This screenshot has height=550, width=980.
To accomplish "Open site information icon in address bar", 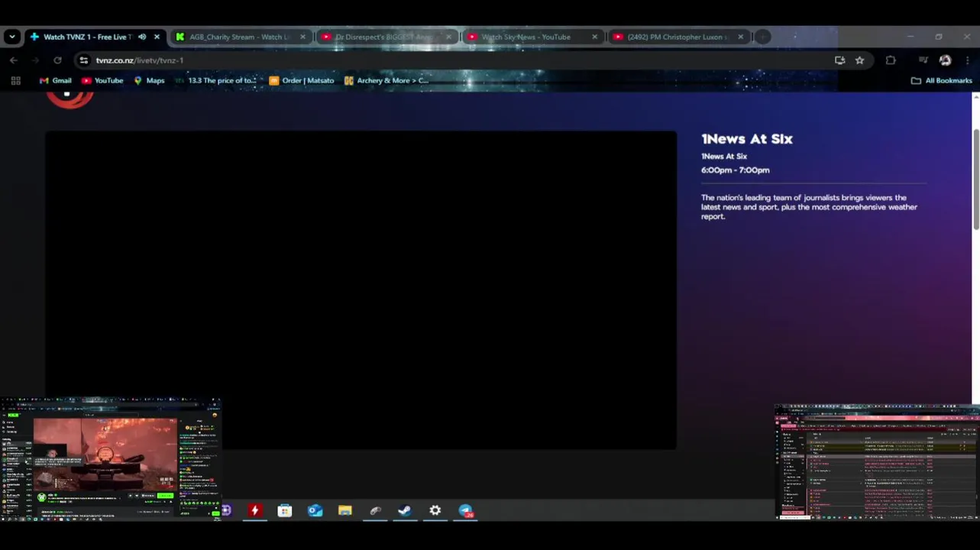I will [x=84, y=60].
